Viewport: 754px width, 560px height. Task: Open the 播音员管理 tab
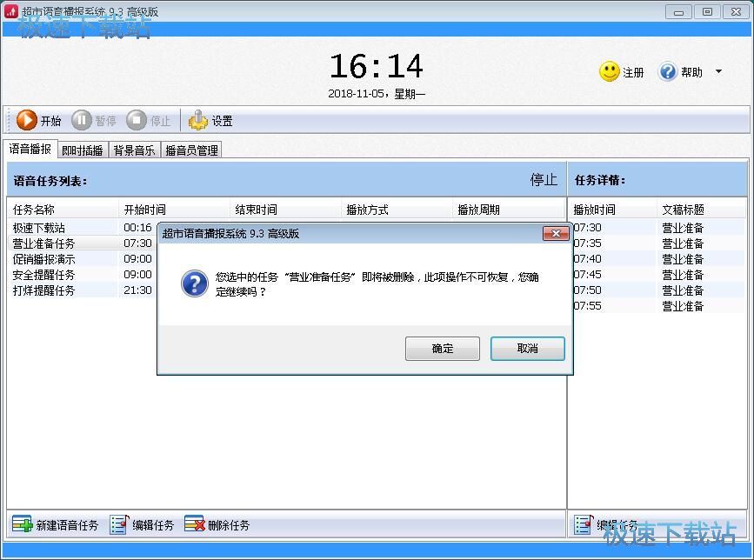click(x=191, y=150)
